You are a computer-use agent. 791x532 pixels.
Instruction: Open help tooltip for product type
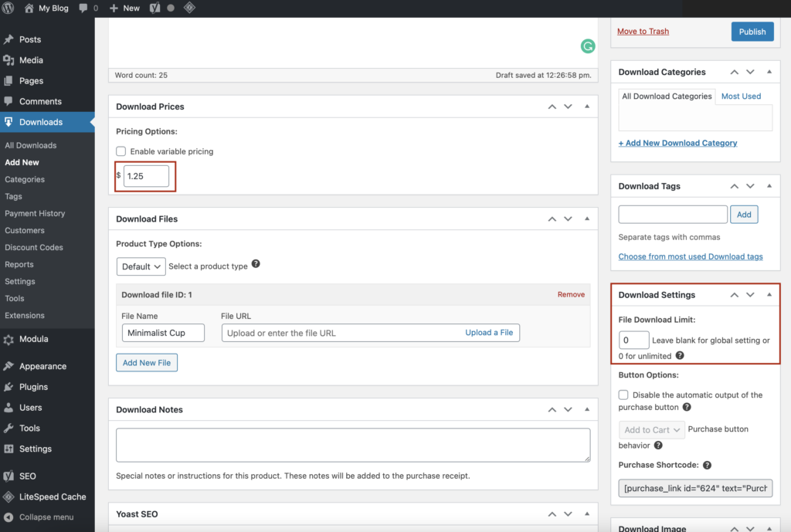pos(256,264)
